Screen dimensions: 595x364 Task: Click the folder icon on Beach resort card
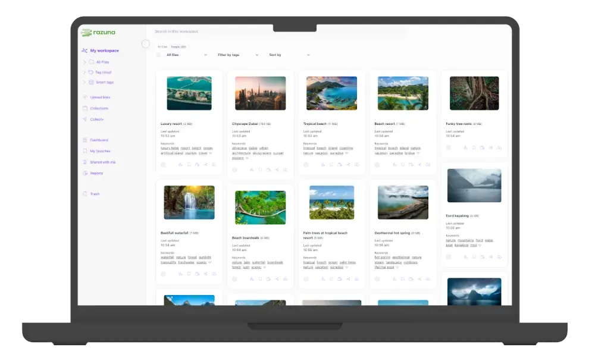[411, 165]
